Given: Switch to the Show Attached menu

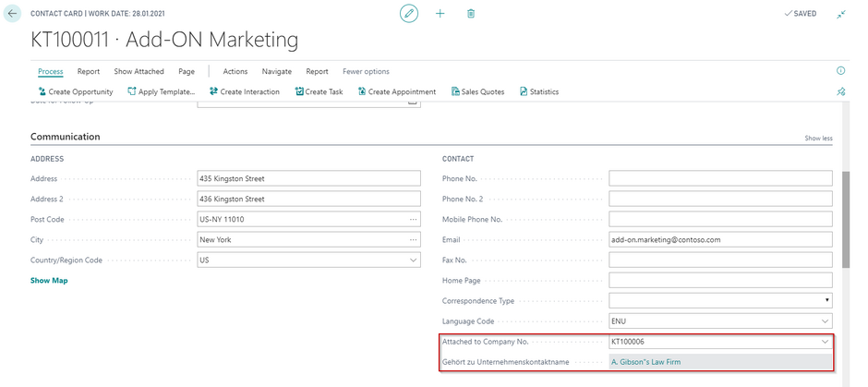Looking at the screenshot, I should pyautogui.click(x=139, y=71).
